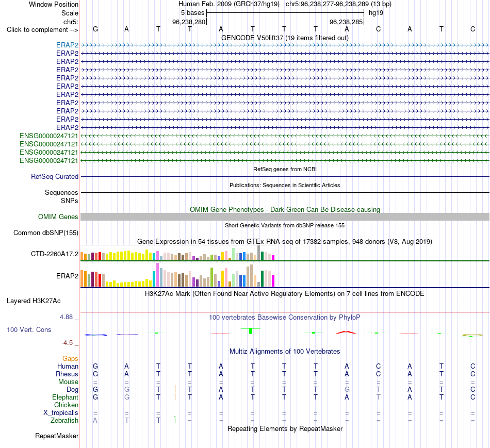Click 'Publications: Sequences in Scientific Articles' title

click(285, 185)
